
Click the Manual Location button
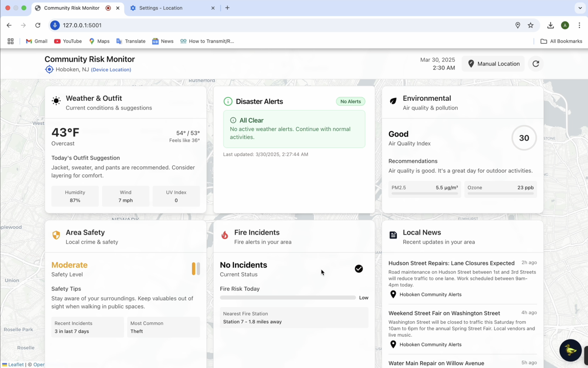point(493,64)
